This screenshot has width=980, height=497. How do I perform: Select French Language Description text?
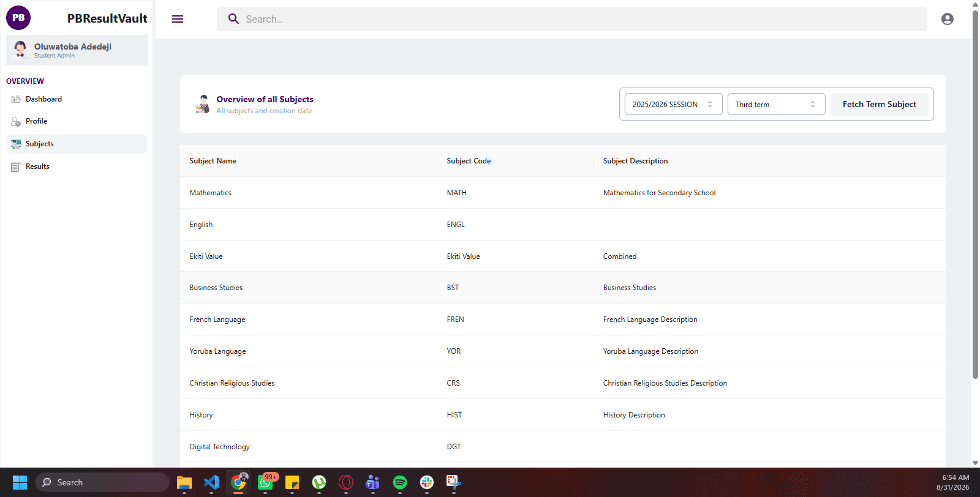coord(650,319)
